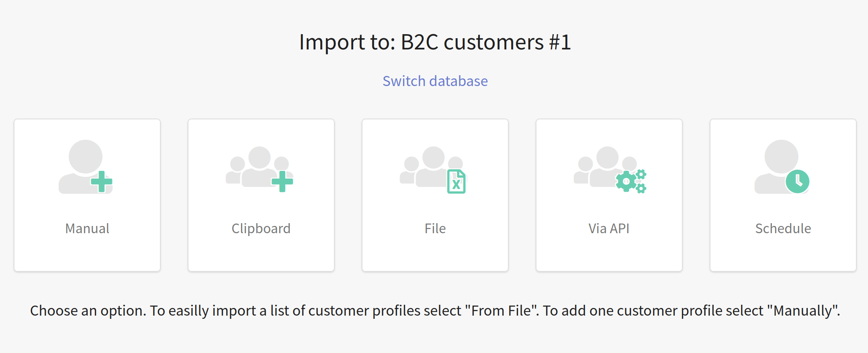Click the Import to B2C customers heading
The image size is (868, 353).
[435, 42]
